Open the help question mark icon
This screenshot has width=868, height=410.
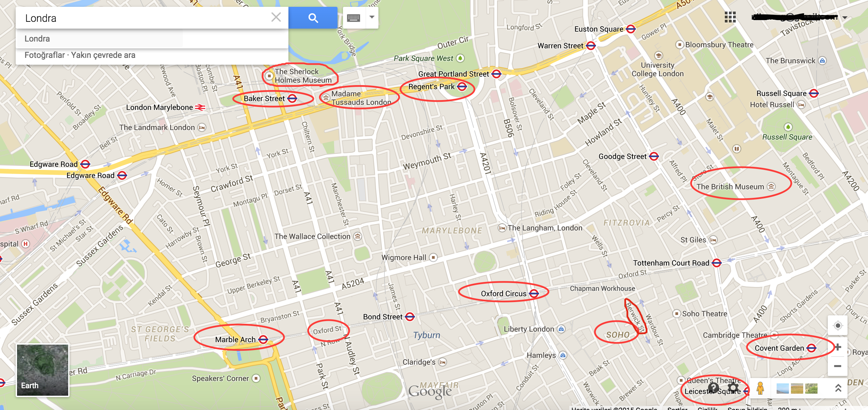coord(713,388)
